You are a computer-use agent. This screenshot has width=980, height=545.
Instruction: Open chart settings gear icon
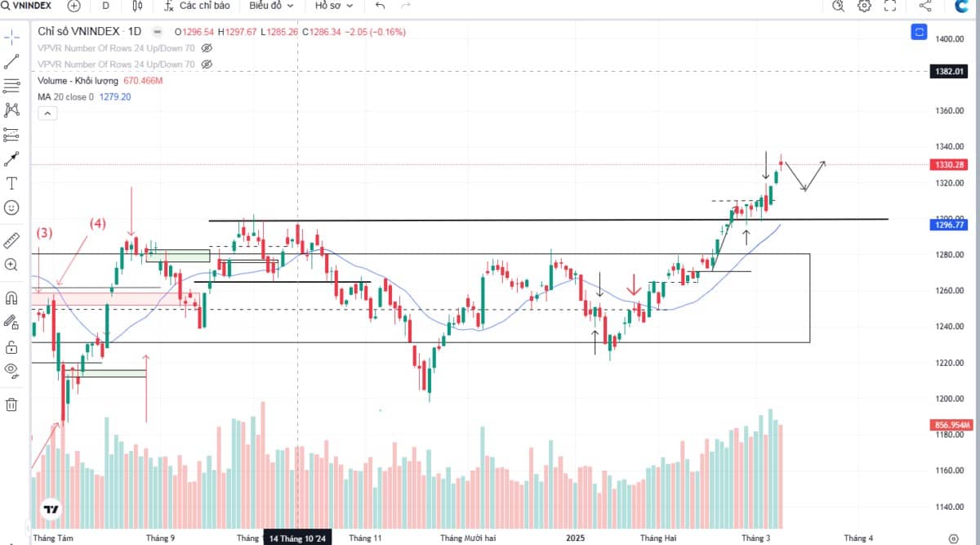[864, 6]
